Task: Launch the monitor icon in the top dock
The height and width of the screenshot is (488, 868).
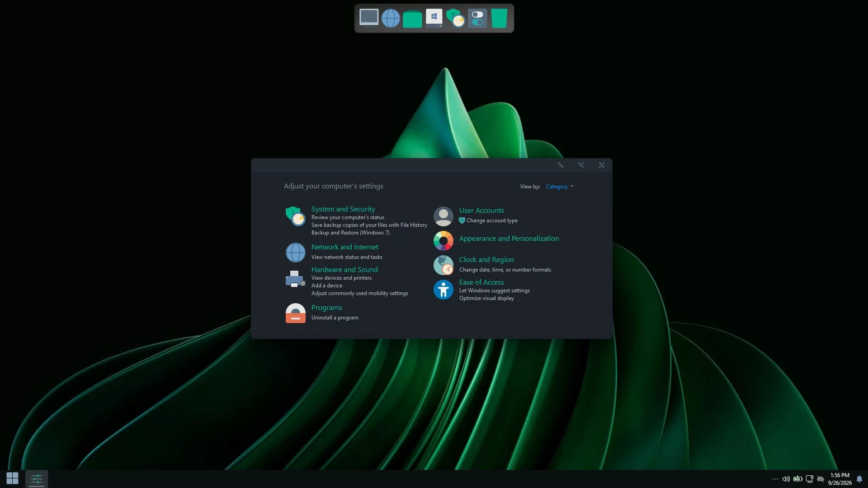Action: [x=369, y=18]
